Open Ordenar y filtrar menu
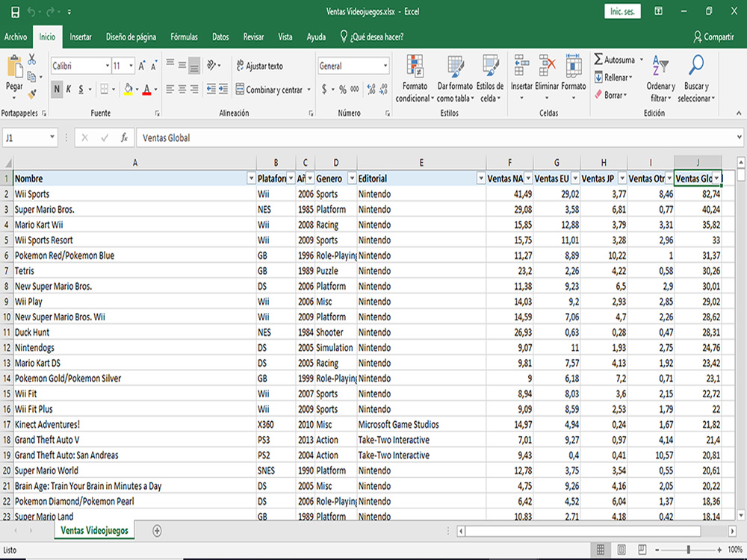This screenshot has width=747, height=560. coord(661,78)
